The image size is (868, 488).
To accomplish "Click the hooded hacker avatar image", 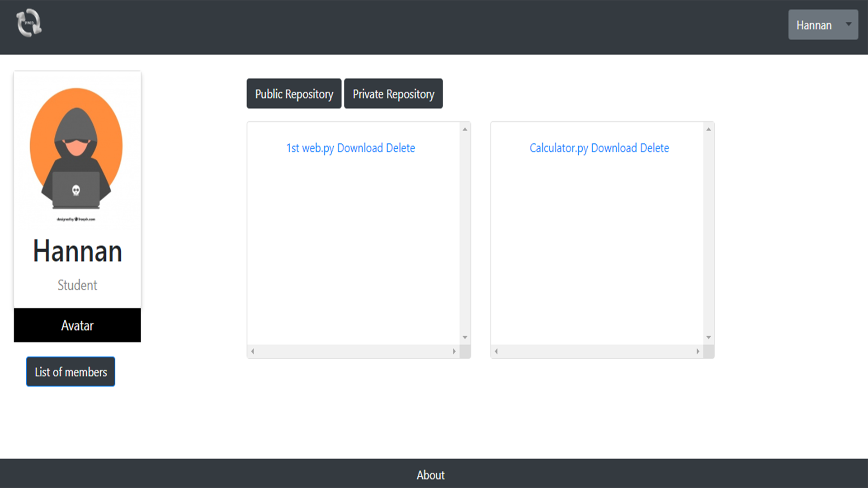I will (76, 150).
